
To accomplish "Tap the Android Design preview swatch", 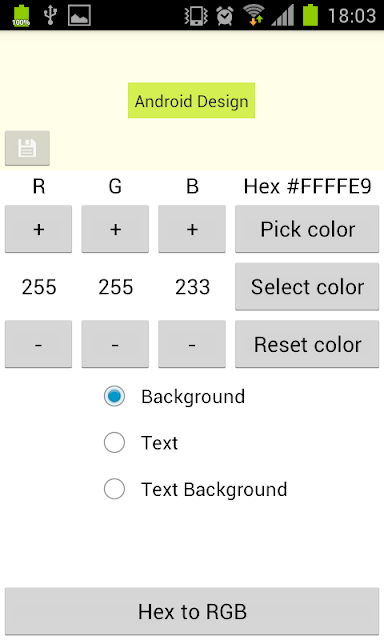I will pos(191,100).
